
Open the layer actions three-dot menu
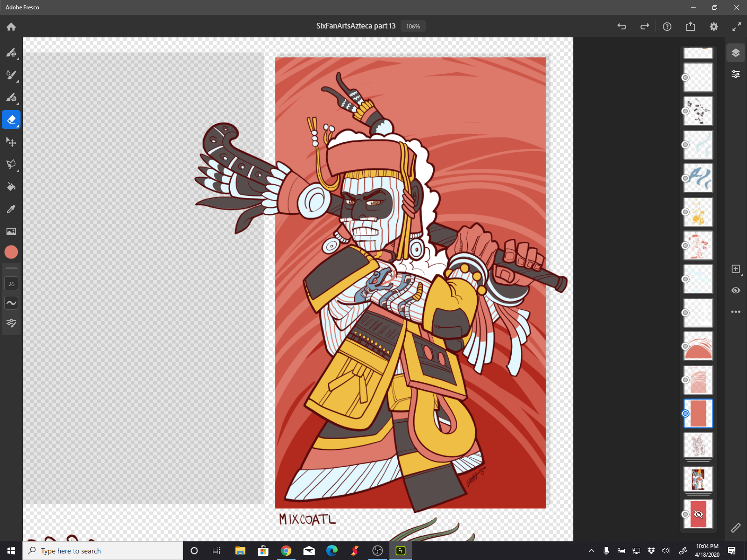736,312
